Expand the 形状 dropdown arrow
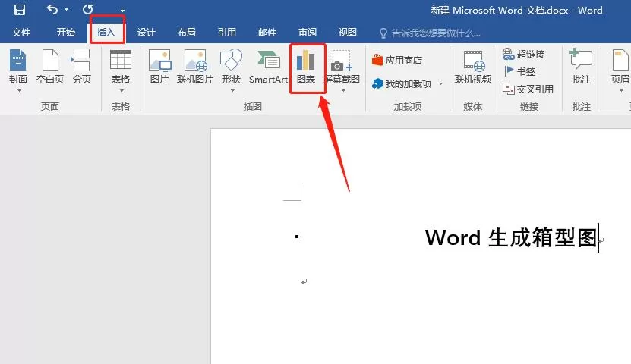Image resolution: width=631 pixels, height=364 pixels. 232,91
